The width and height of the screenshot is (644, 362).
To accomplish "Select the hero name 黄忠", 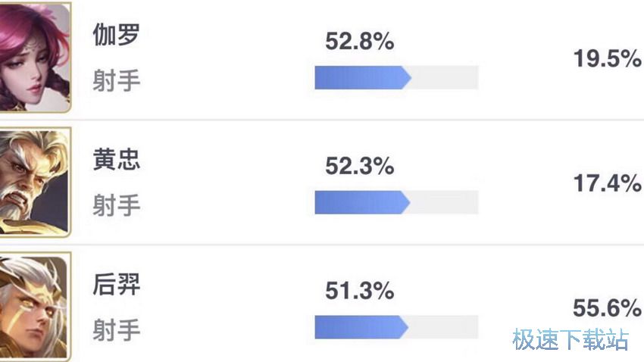I will coord(117,159).
